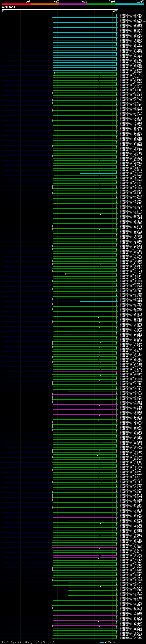Open hit UniRef100_O24495
Image resolution: width=146 pixels, height=644 pixels.
pos(131,70)
